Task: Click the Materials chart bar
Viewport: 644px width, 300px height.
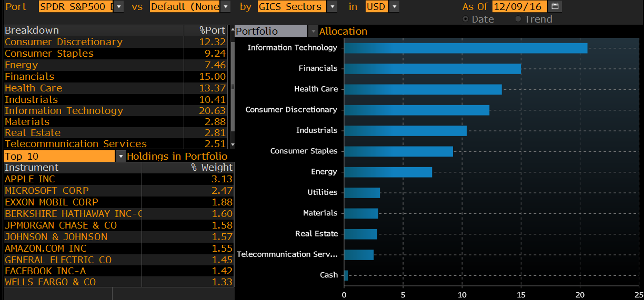Action: pyautogui.click(x=361, y=213)
